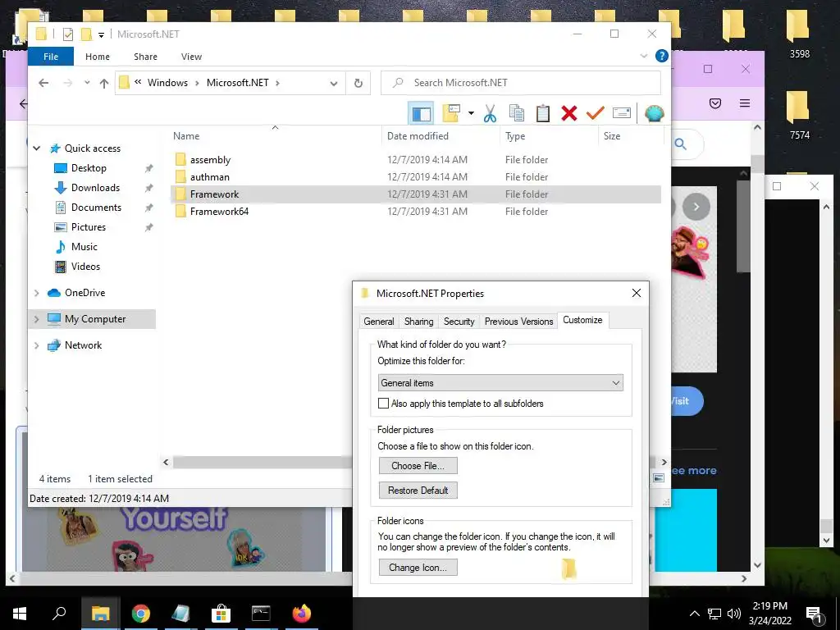Click the Copy documents icon
Image resolution: width=840 pixels, height=630 pixels.
517,113
